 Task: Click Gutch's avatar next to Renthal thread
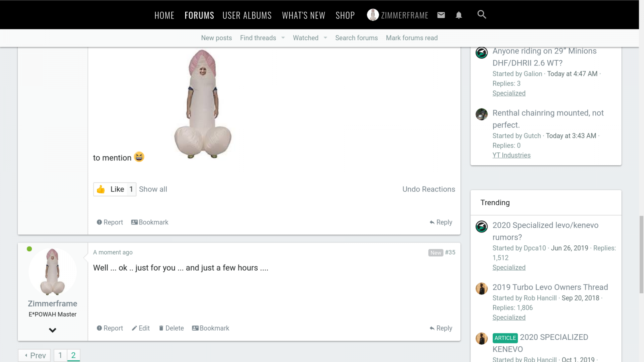482,114
